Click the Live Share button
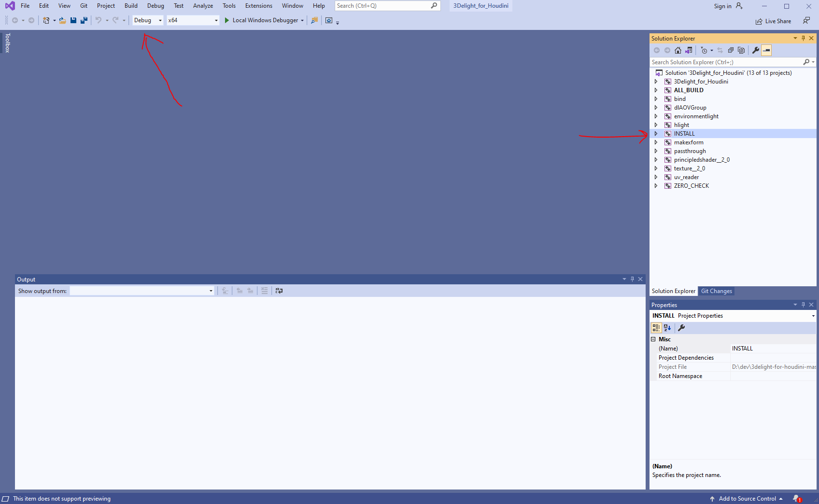 point(773,21)
